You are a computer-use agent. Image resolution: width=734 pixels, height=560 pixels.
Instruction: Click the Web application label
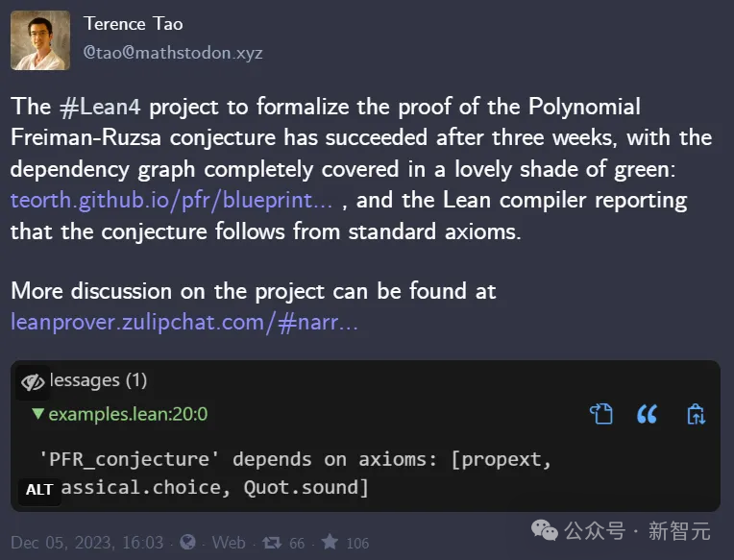point(229,543)
